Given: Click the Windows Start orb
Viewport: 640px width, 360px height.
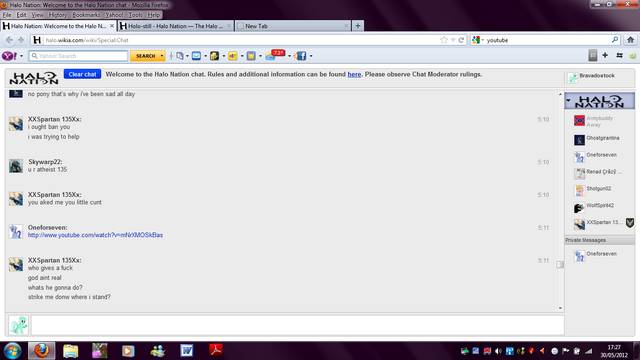Looking at the screenshot, I should coord(12,351).
